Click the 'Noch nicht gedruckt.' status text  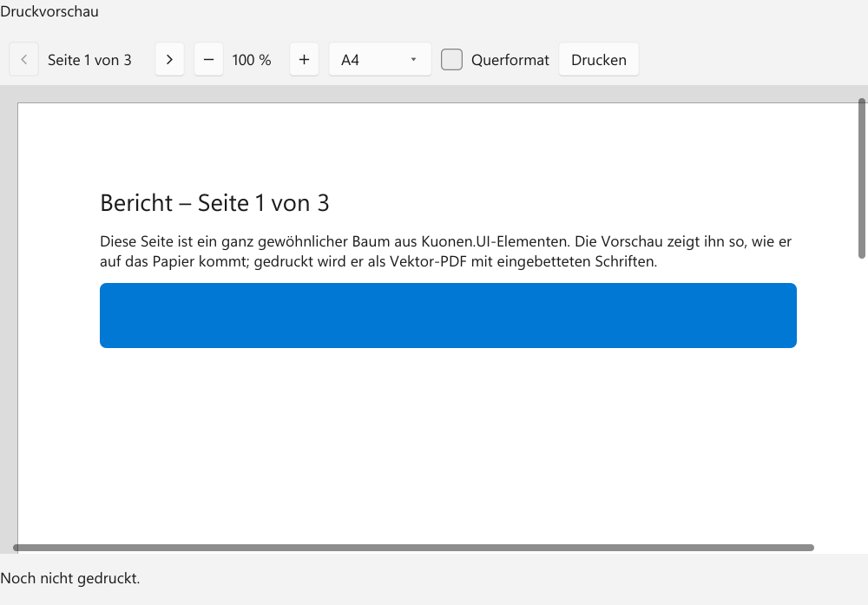pos(70,578)
